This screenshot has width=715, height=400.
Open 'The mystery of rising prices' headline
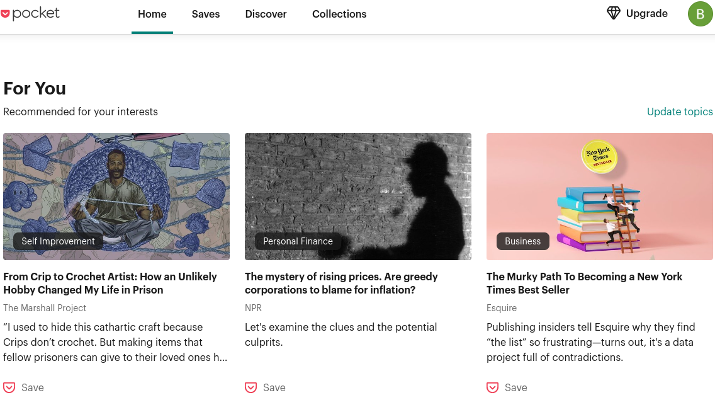click(x=341, y=283)
